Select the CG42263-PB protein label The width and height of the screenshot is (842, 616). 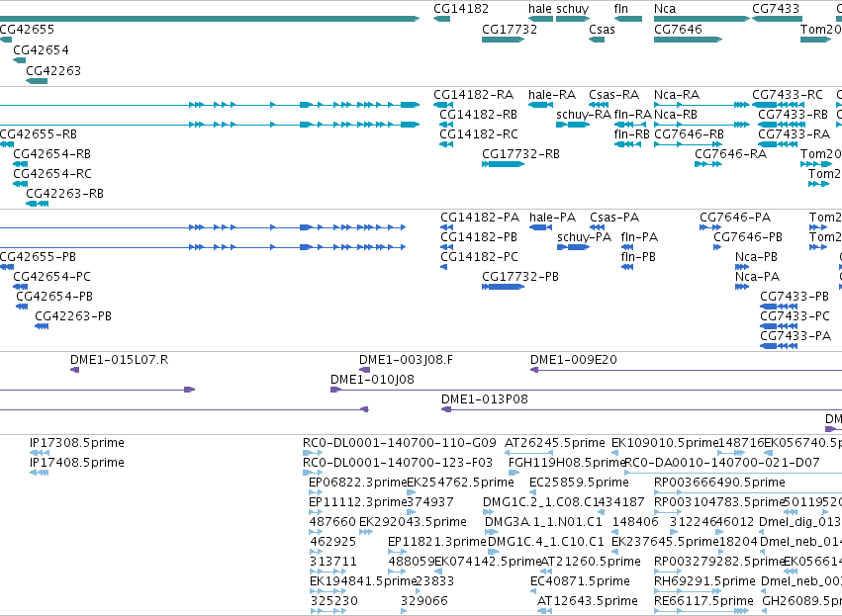click(x=73, y=316)
